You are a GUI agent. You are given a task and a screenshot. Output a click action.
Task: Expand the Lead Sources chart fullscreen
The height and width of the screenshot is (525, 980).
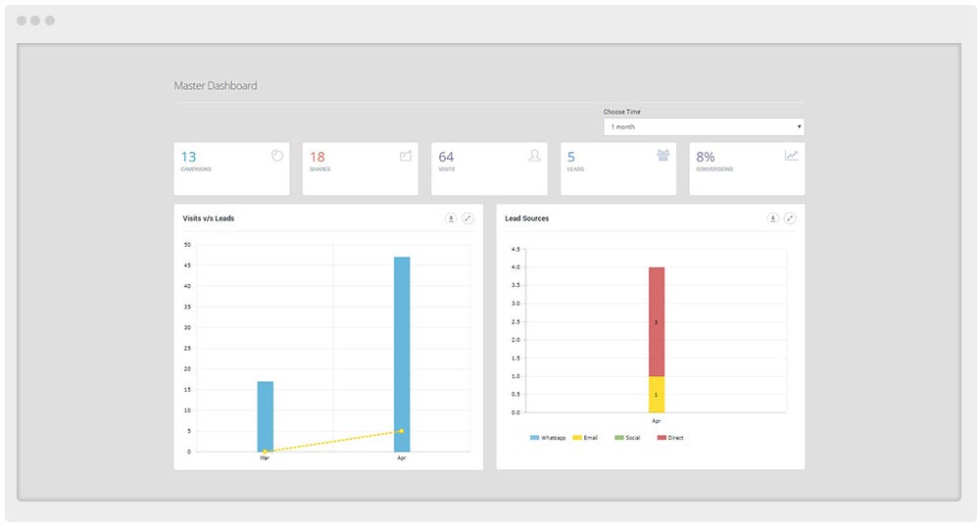[790, 218]
